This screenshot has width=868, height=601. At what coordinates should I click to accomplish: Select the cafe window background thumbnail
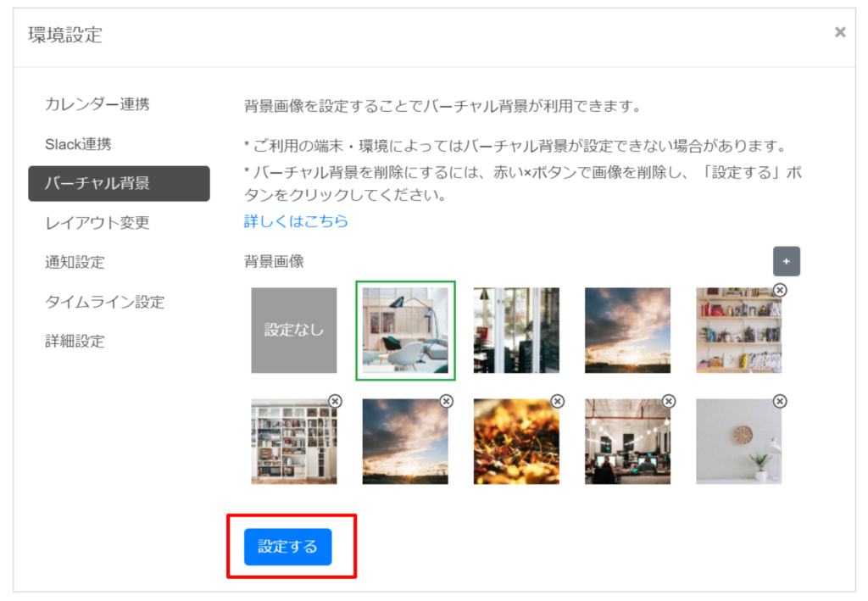(x=516, y=331)
